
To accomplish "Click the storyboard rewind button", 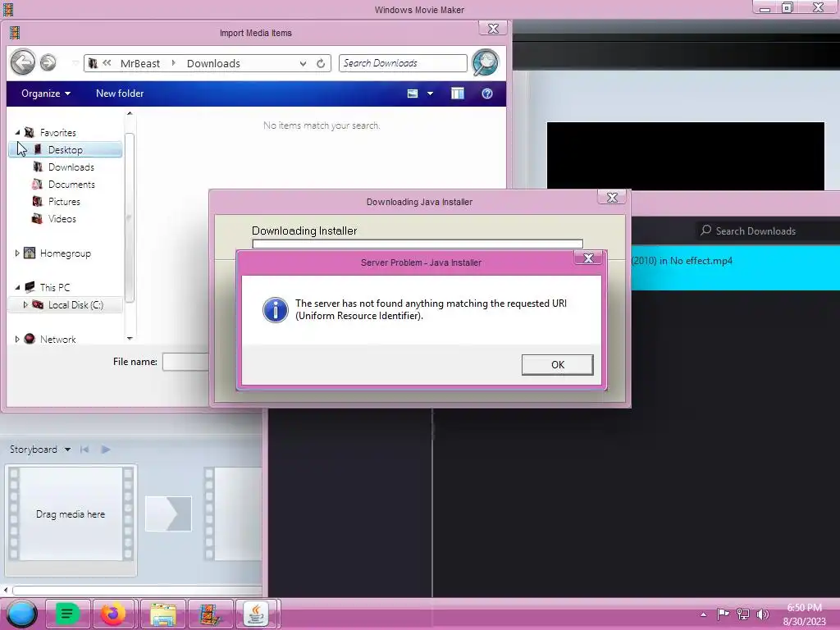I will pos(84,450).
